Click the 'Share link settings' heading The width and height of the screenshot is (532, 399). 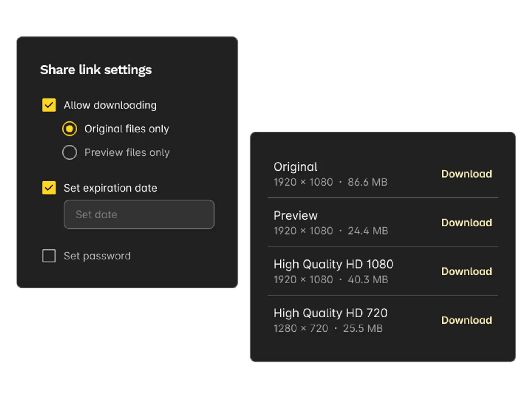tap(96, 70)
